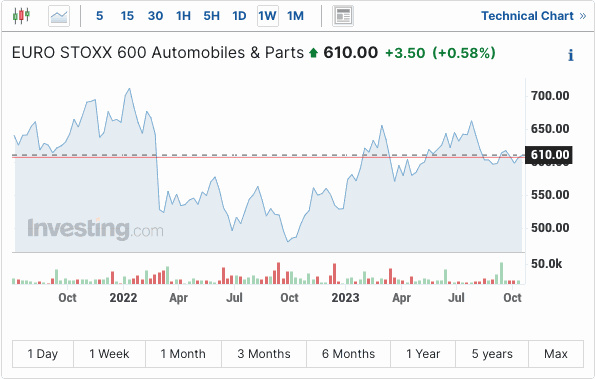This screenshot has height=379, width=595.
Task: Click the 550.00 axis label
Action: coord(550,195)
